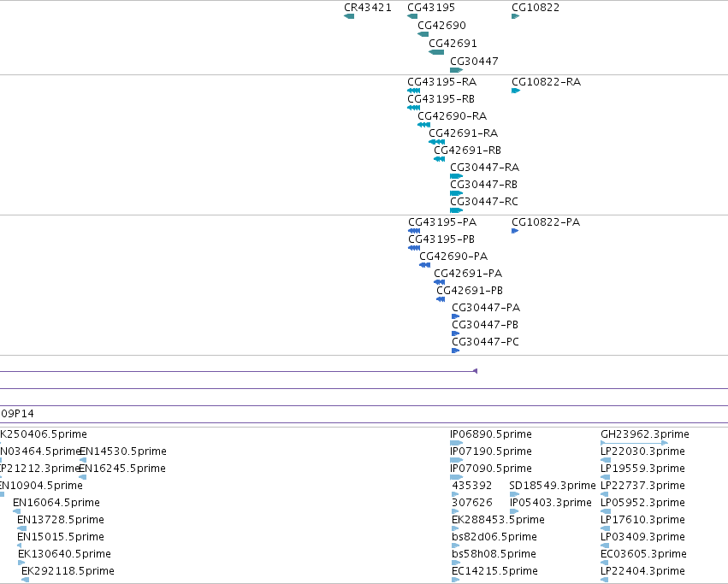Image resolution: width=728 pixels, height=584 pixels.
Task: Select the EK292118.5prime EST label
Action: pos(68,571)
